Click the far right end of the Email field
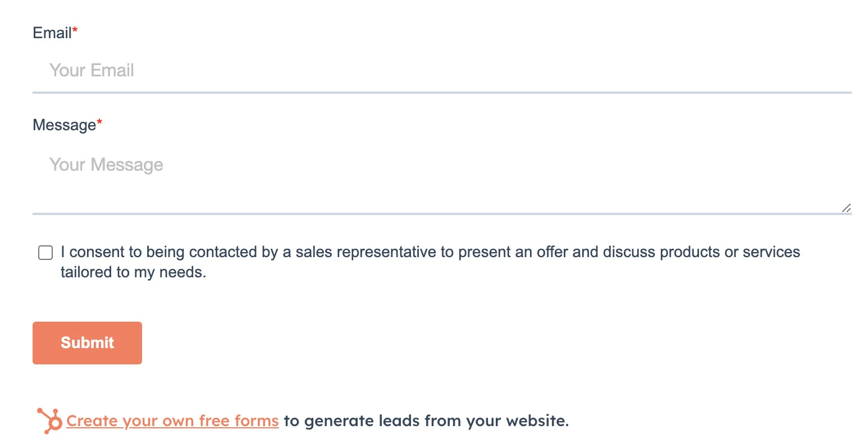 click(837, 71)
